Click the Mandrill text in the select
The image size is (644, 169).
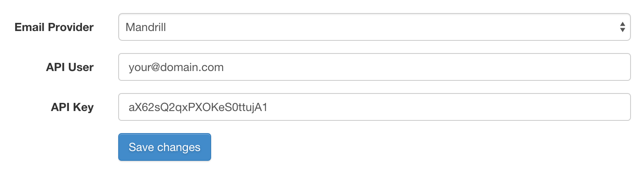pyautogui.click(x=146, y=27)
